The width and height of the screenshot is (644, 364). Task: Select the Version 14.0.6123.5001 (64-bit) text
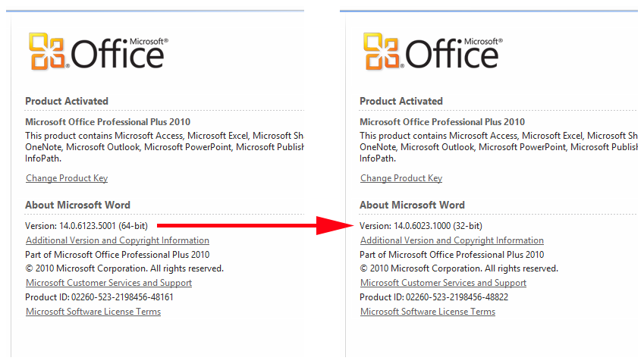[x=86, y=226]
